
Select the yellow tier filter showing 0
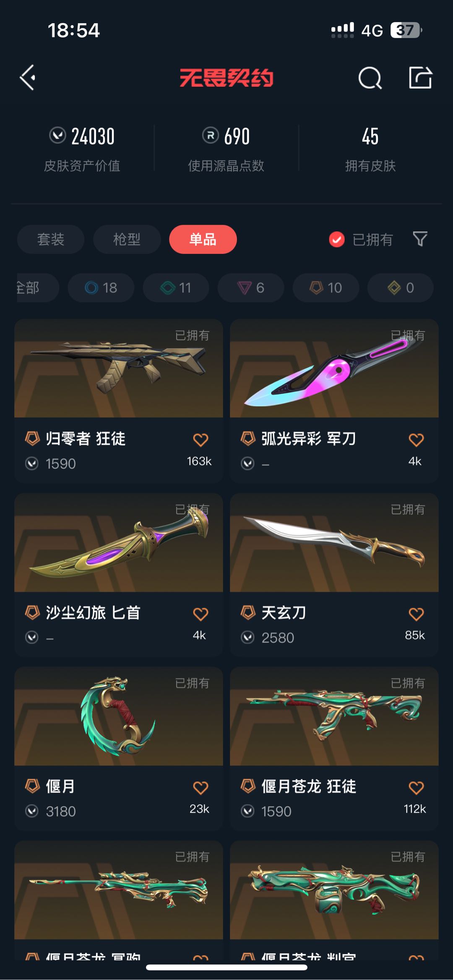(401, 288)
